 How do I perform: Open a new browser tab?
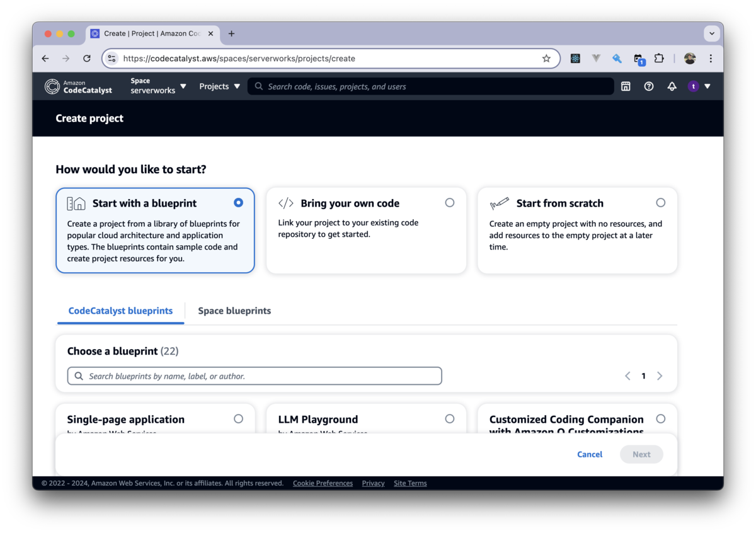tap(231, 34)
